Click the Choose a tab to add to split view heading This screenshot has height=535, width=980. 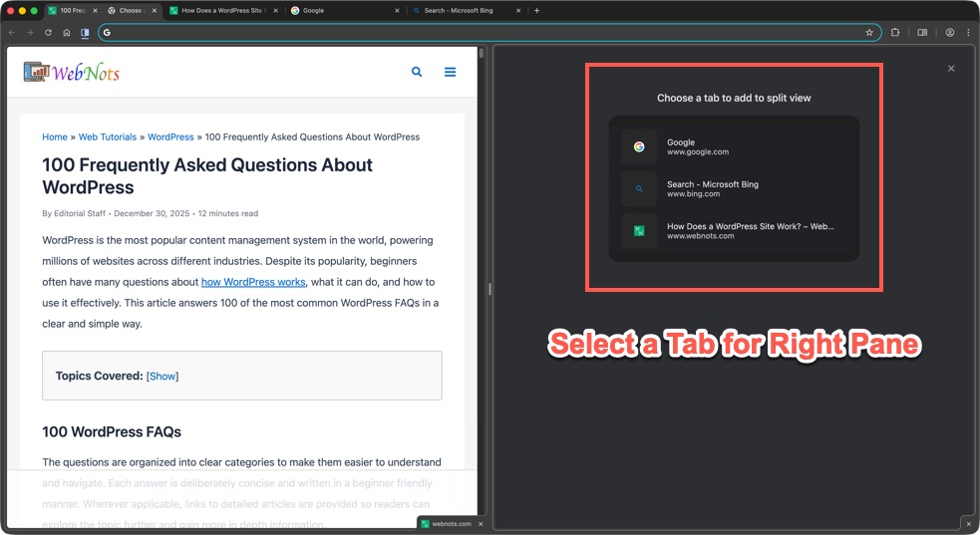[734, 98]
